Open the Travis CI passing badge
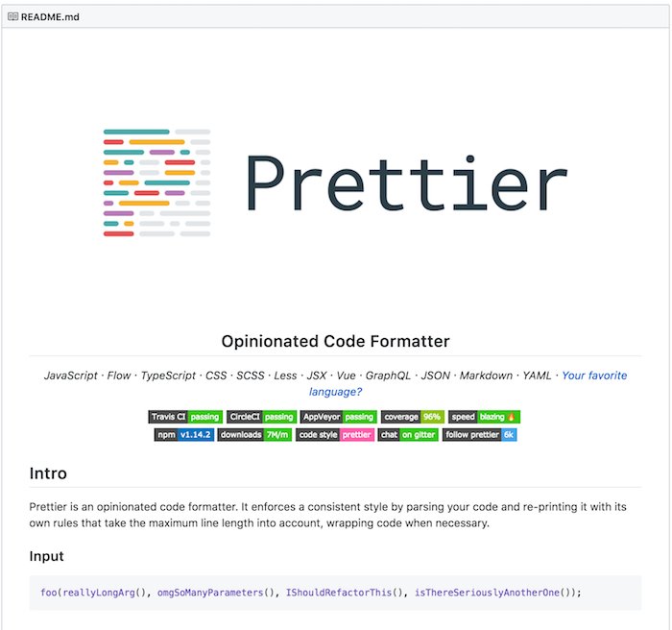This screenshot has height=630, width=672. 185,417
